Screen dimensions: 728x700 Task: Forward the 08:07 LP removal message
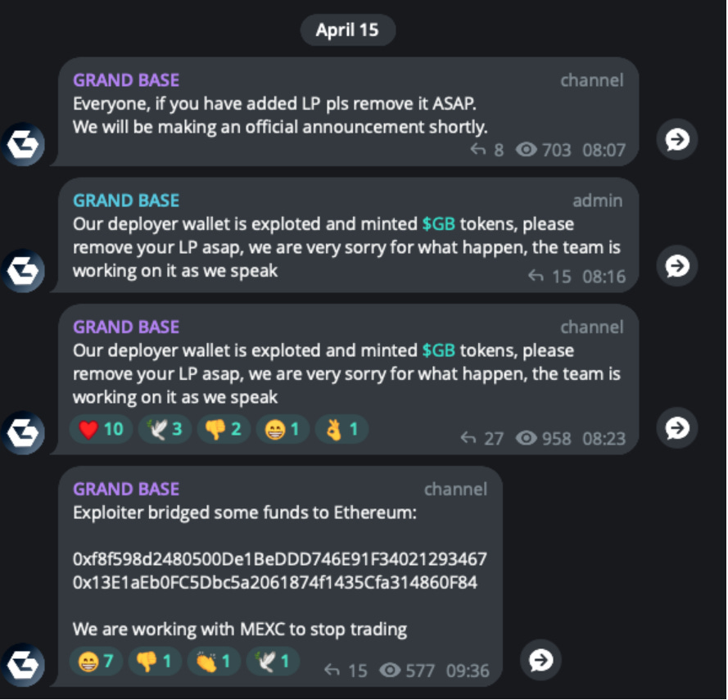tap(676, 139)
